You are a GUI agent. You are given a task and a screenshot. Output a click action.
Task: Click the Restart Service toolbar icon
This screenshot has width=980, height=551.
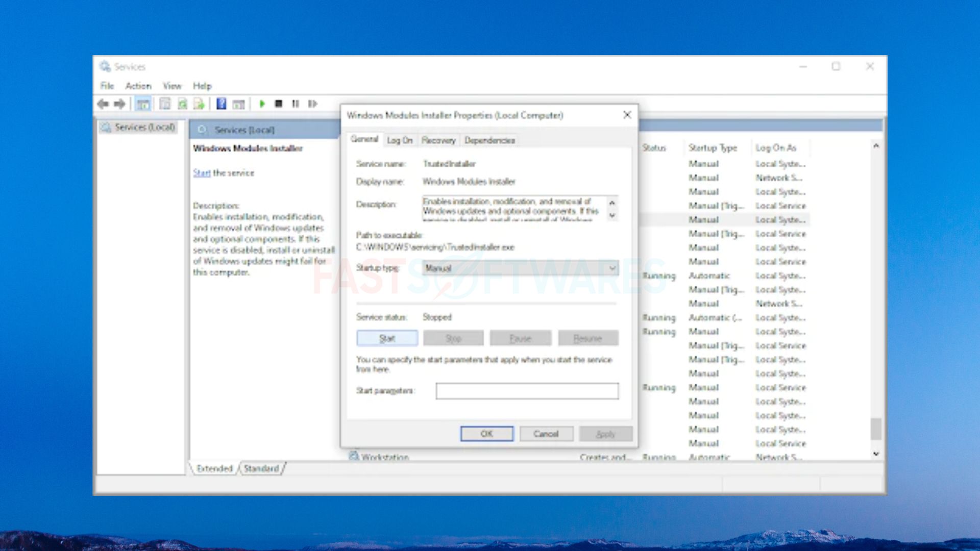click(312, 104)
